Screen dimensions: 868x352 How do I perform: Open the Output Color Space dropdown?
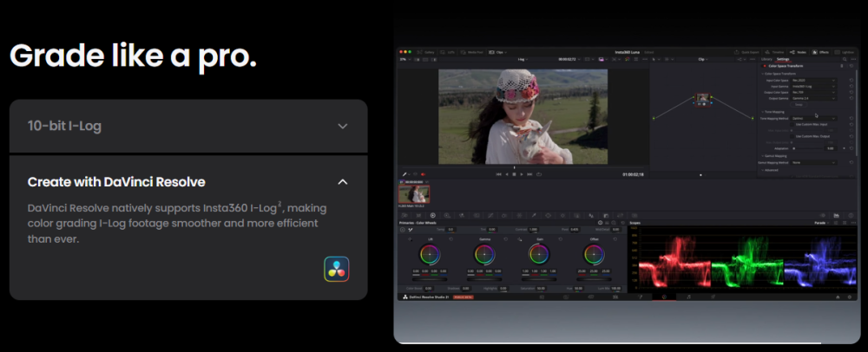pyautogui.click(x=814, y=92)
